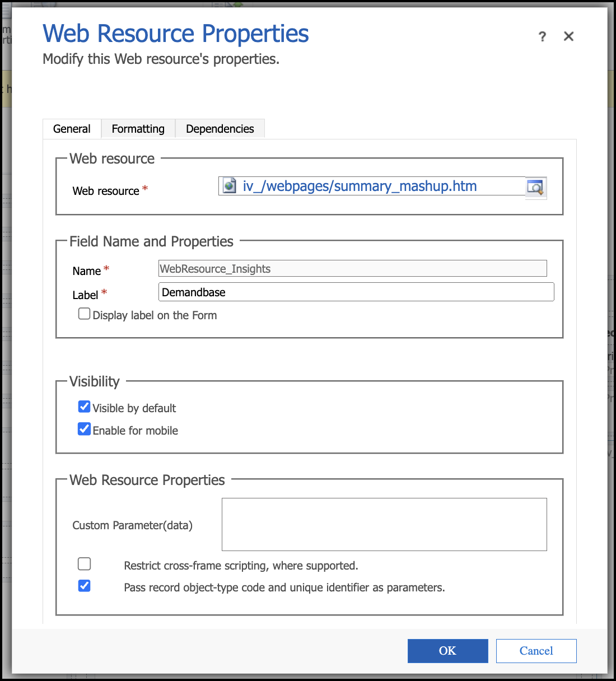Click the Name field WebResource_Insights

[x=353, y=269]
